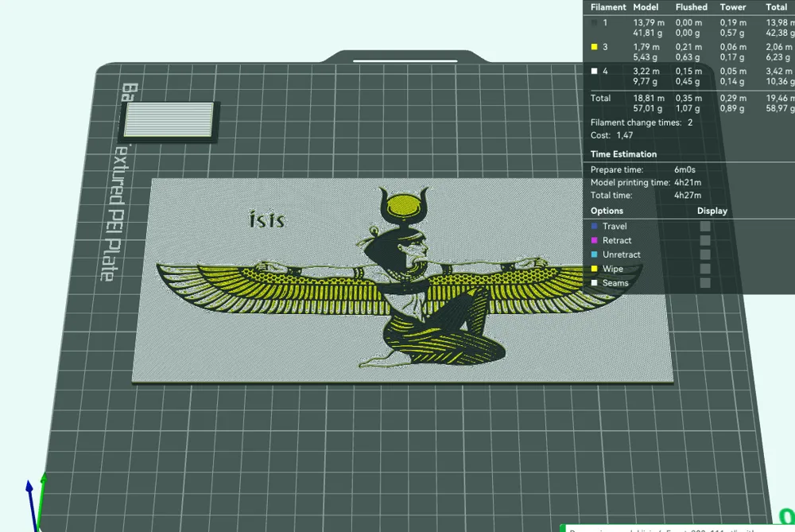Toggle the Retract display checkbox
Viewport: 795px width, 532px height.
704,240
